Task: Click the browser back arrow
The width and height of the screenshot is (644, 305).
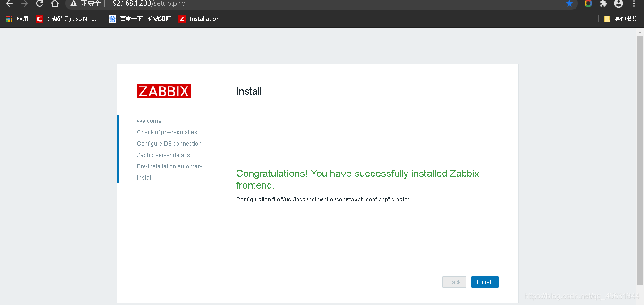Action: tap(9, 4)
